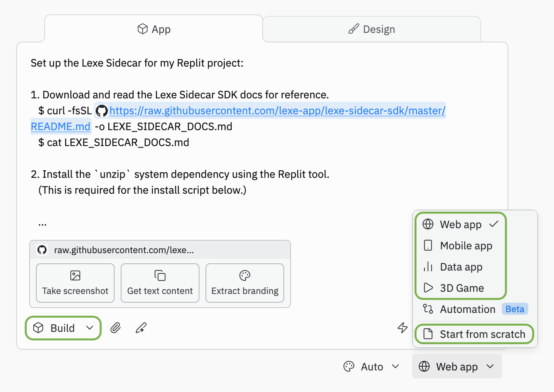Collapse the Web app type dropdown
This screenshot has width=554, height=392.
tap(457, 367)
